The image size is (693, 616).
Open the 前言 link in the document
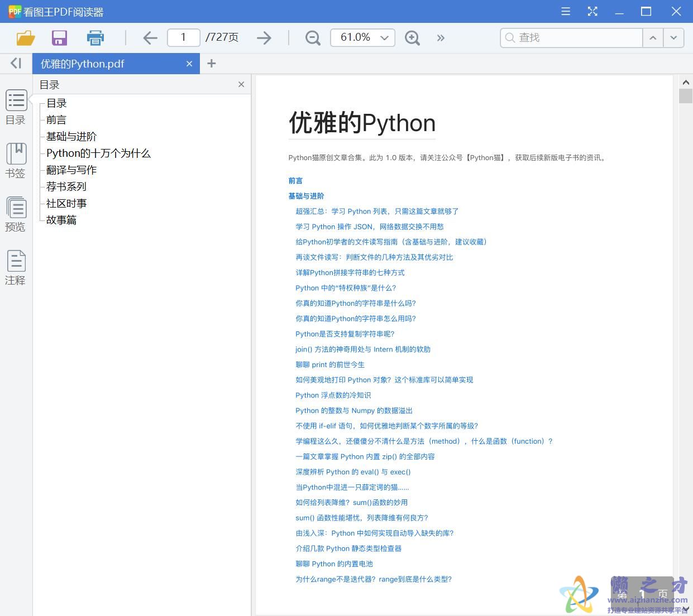click(x=295, y=180)
